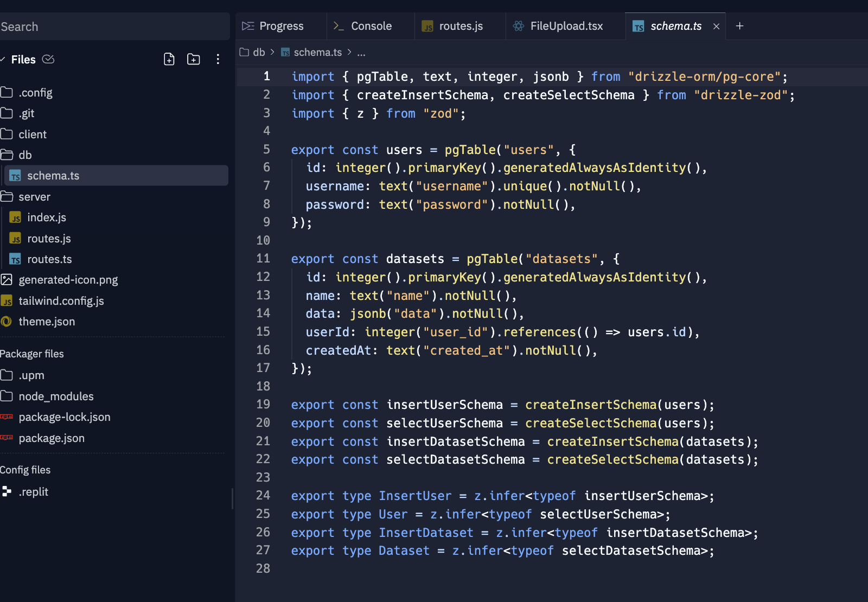Switch to the Progress tab

click(281, 26)
